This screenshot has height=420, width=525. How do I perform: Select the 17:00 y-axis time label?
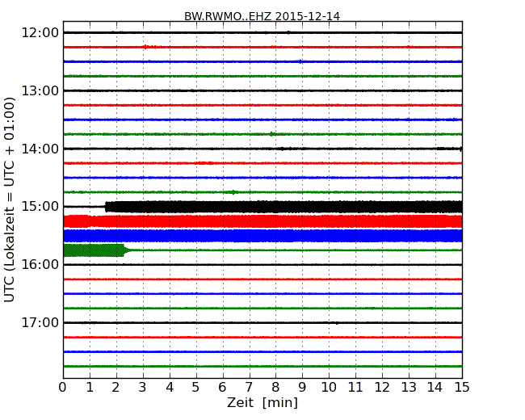coord(40,322)
